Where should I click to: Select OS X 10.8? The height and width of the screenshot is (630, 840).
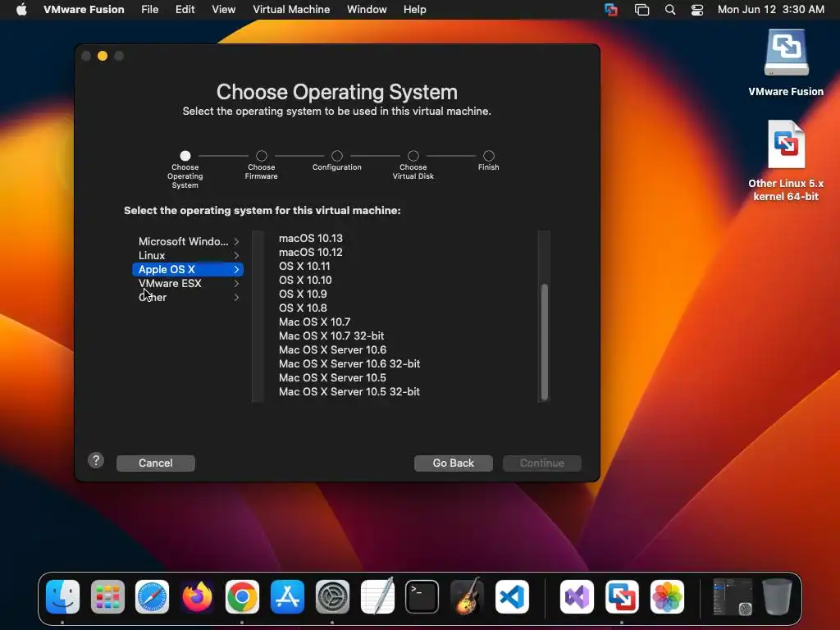pyautogui.click(x=303, y=308)
